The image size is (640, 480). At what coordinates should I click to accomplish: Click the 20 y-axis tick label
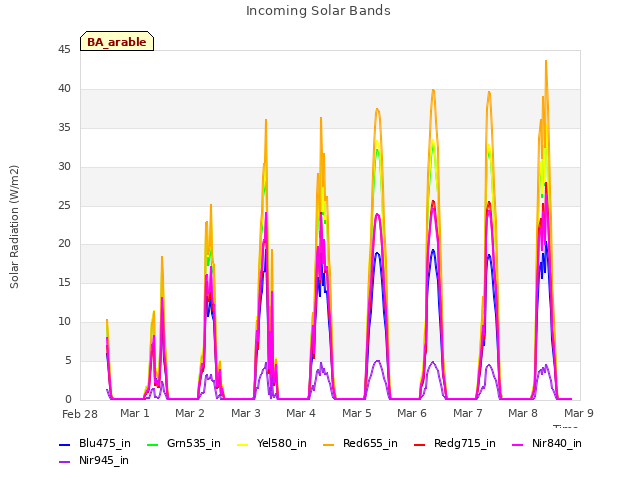pos(64,244)
